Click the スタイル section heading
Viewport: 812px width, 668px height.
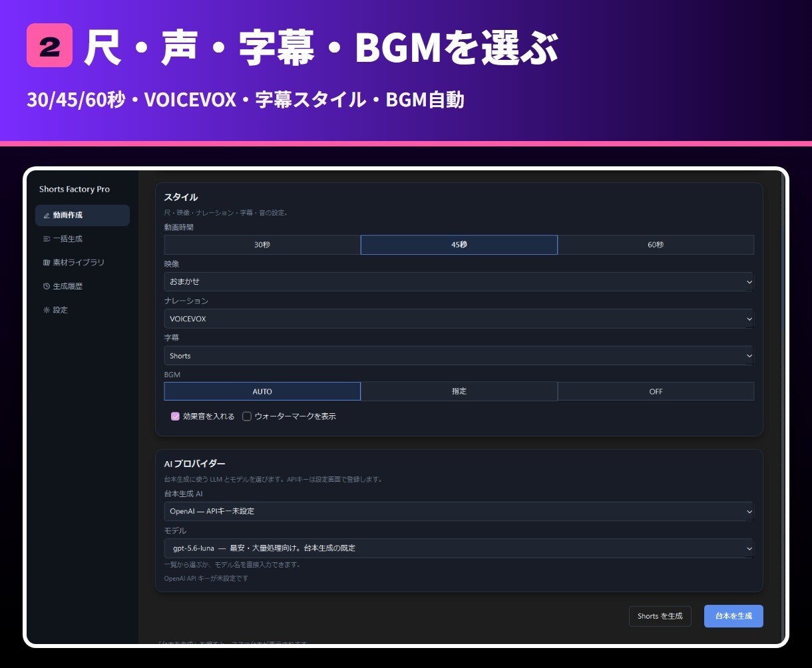tap(181, 198)
